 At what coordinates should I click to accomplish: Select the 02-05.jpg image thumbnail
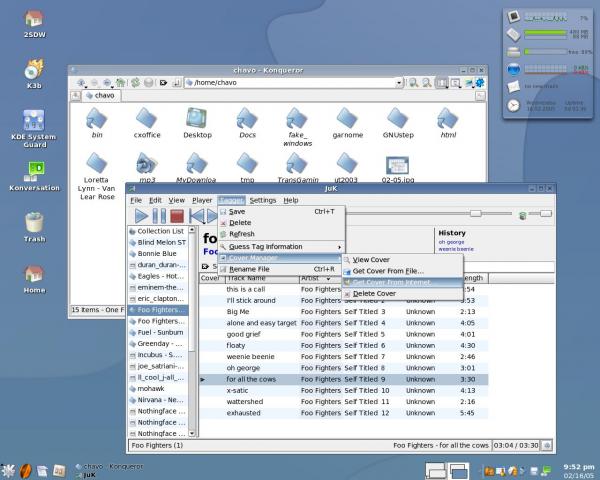398,169
